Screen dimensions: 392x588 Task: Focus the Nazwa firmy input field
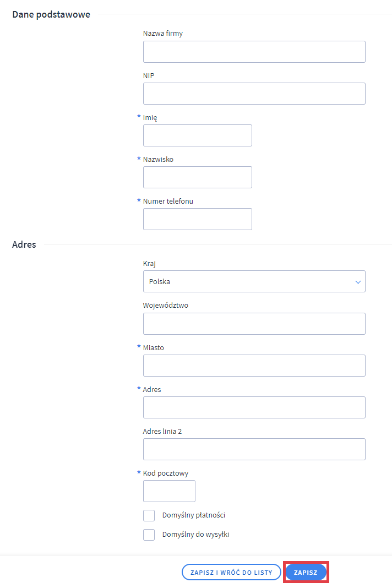click(x=254, y=52)
